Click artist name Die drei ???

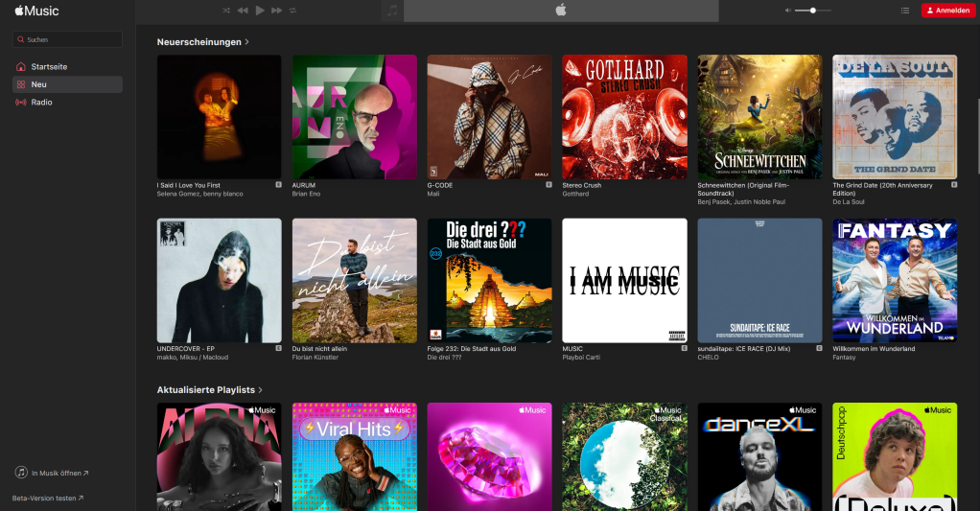coord(444,358)
